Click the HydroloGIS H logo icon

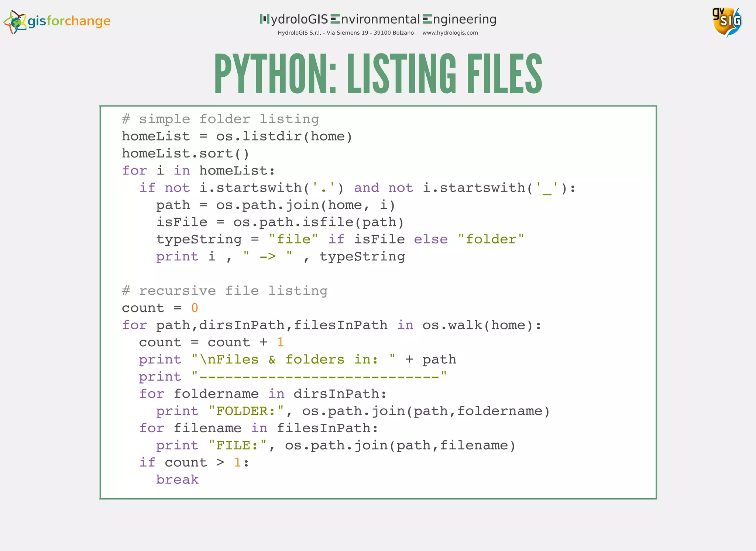pyautogui.click(x=265, y=19)
